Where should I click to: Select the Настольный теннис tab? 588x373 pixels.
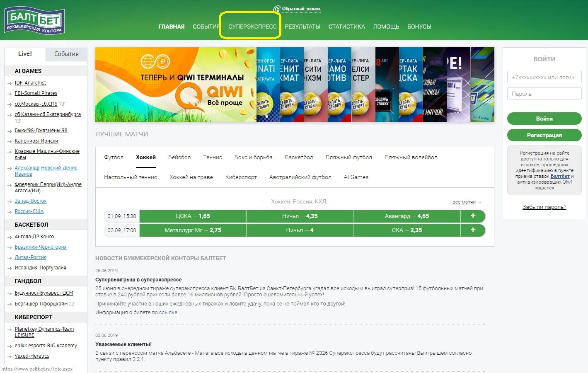coord(131,177)
